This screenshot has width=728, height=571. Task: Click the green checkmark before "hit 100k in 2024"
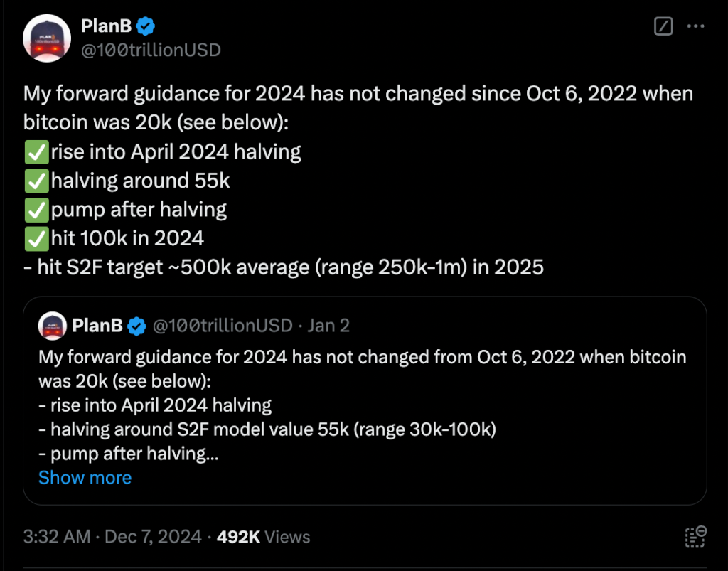click(36, 238)
